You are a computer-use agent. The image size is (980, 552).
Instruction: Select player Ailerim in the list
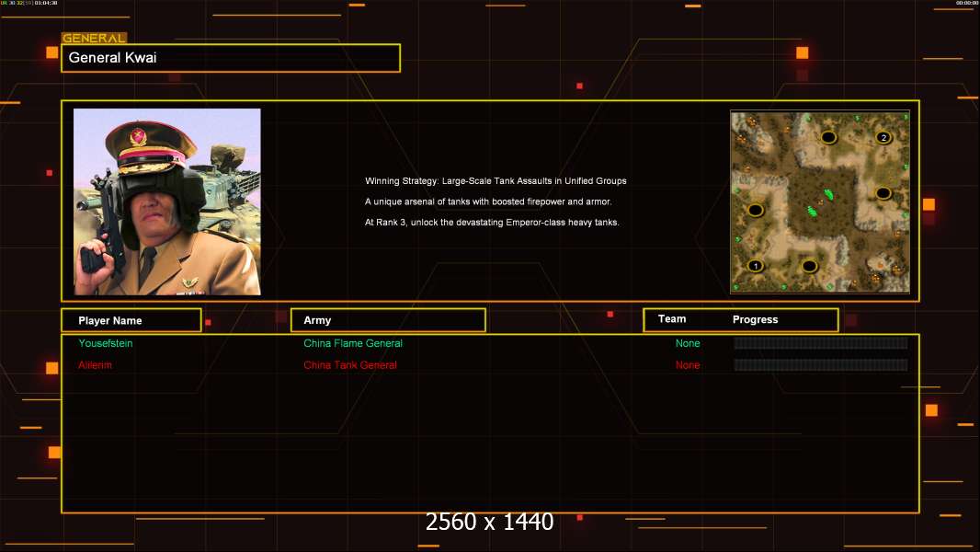tap(95, 365)
